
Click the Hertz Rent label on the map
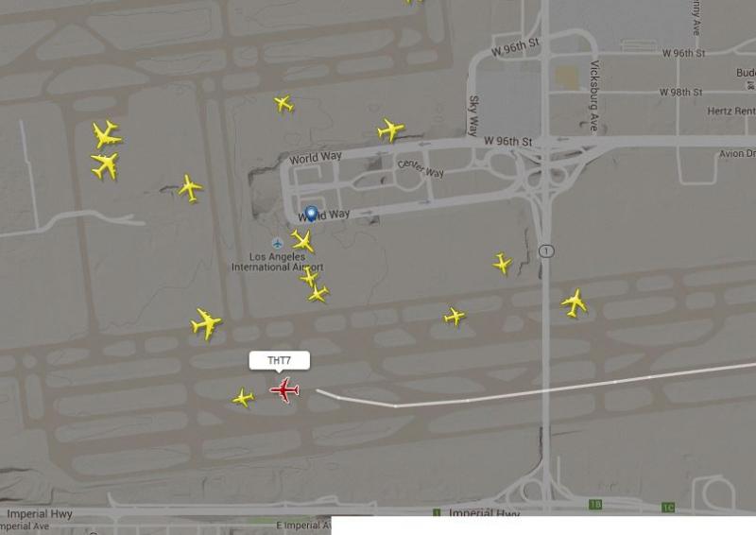click(x=731, y=111)
